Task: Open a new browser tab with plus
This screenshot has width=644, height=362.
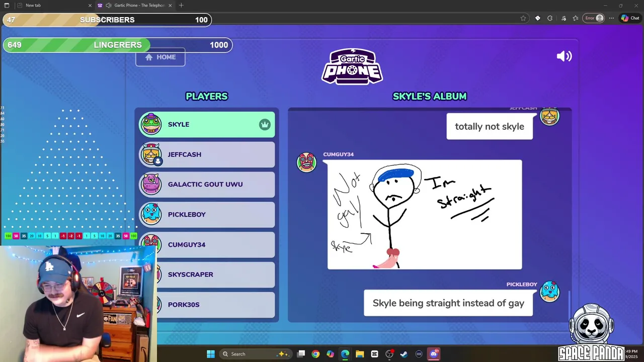Action: point(181,5)
